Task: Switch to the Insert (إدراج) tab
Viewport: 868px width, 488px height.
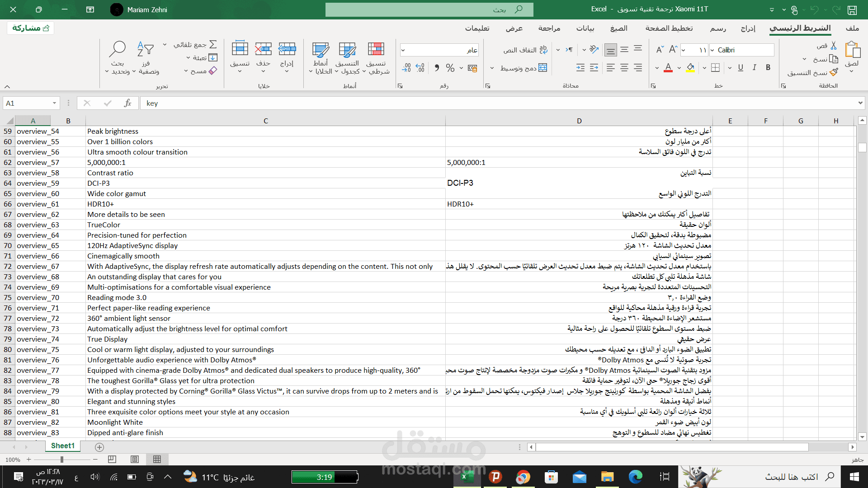Action: pyautogui.click(x=748, y=28)
